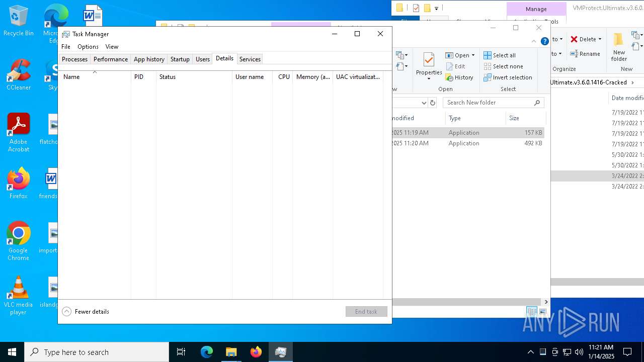Switch to the Services tab
644x362 pixels.
coord(250,59)
